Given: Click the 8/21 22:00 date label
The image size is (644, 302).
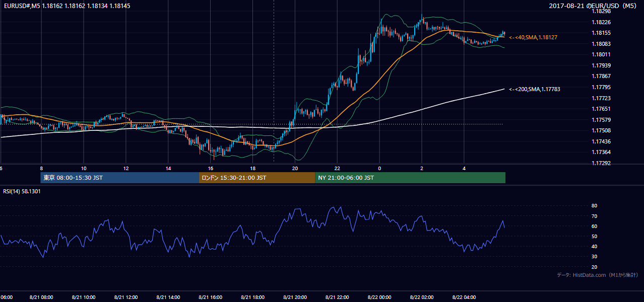Looking at the screenshot, I should [338, 297].
